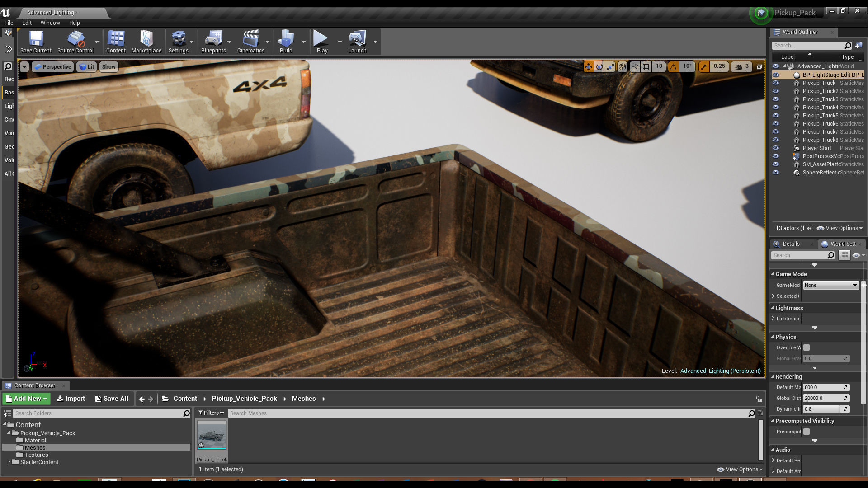Toggle visibility of Player Start actor

(776, 148)
